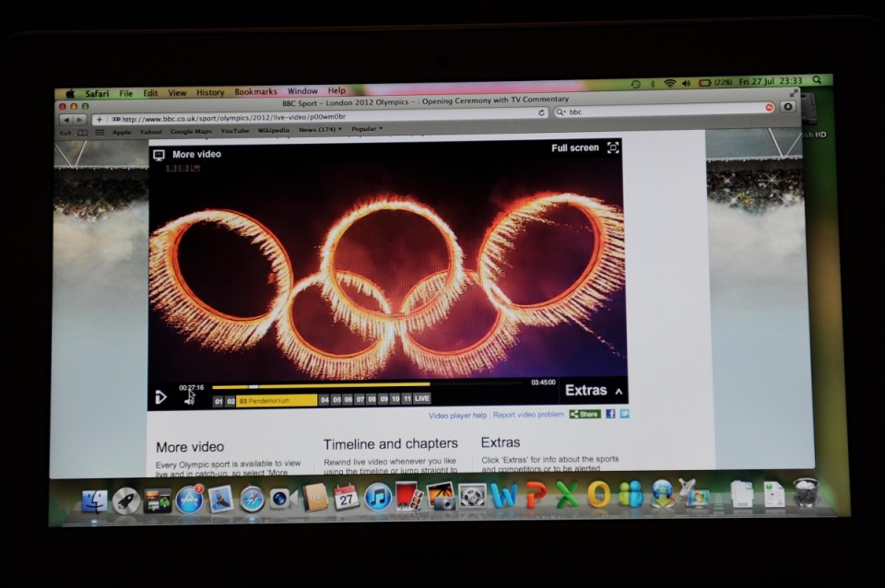Image resolution: width=885 pixels, height=588 pixels.
Task: Launch Microsoft Word from the Dock
Action: [x=503, y=496]
